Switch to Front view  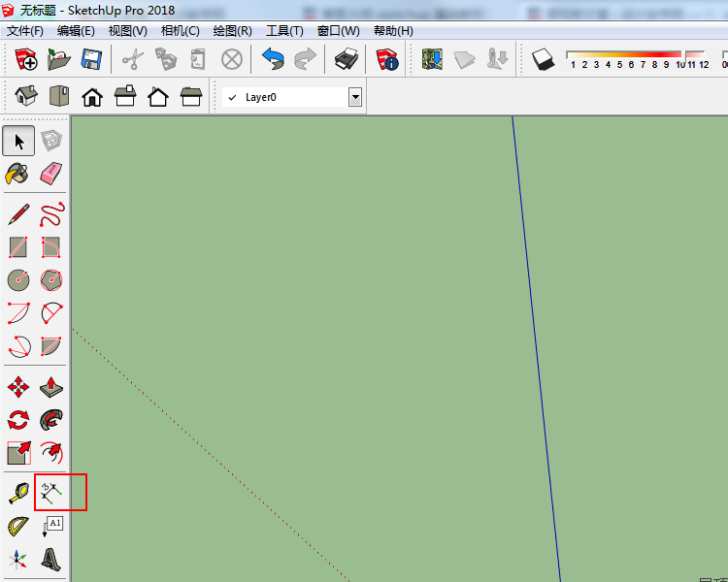pyautogui.click(x=92, y=97)
